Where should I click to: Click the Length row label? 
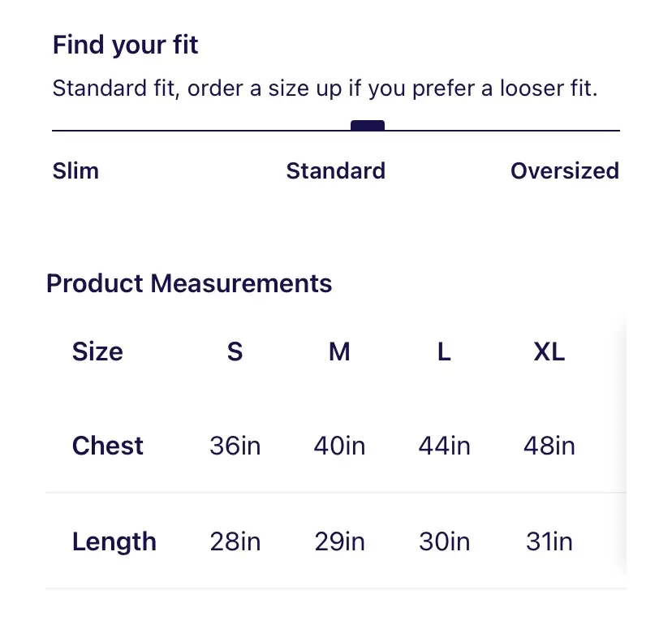[114, 541]
